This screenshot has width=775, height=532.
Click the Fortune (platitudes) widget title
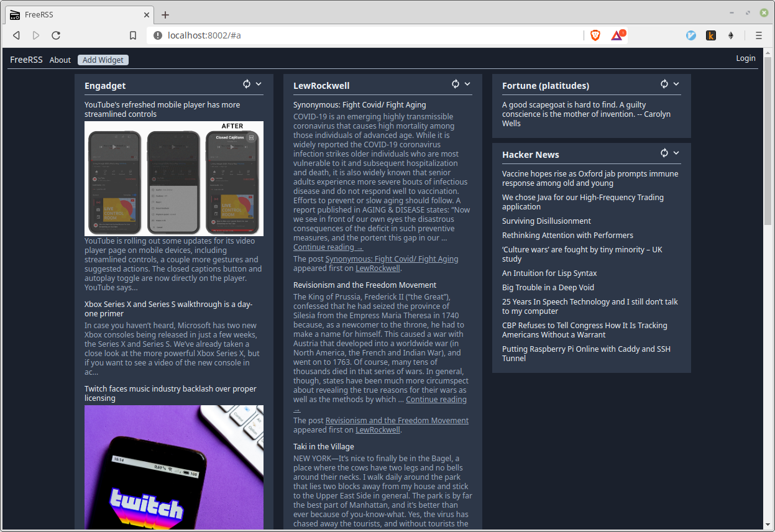pyautogui.click(x=546, y=86)
